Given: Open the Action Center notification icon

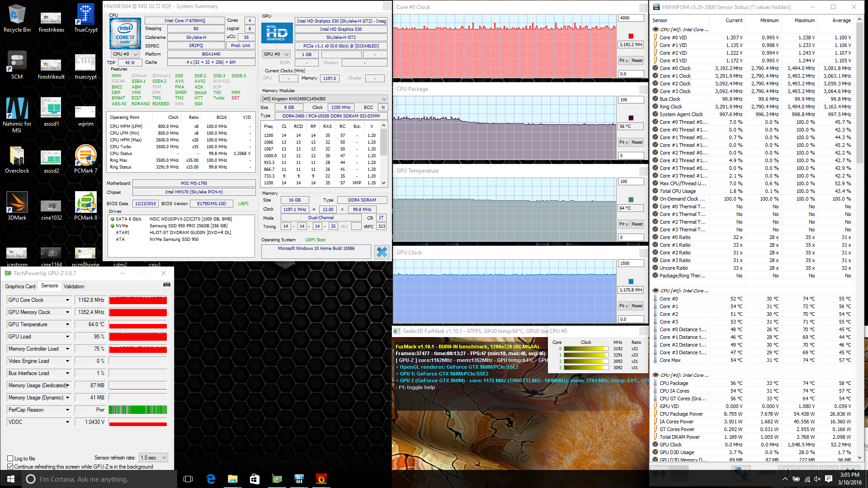Looking at the screenshot, I should click(x=829, y=479).
